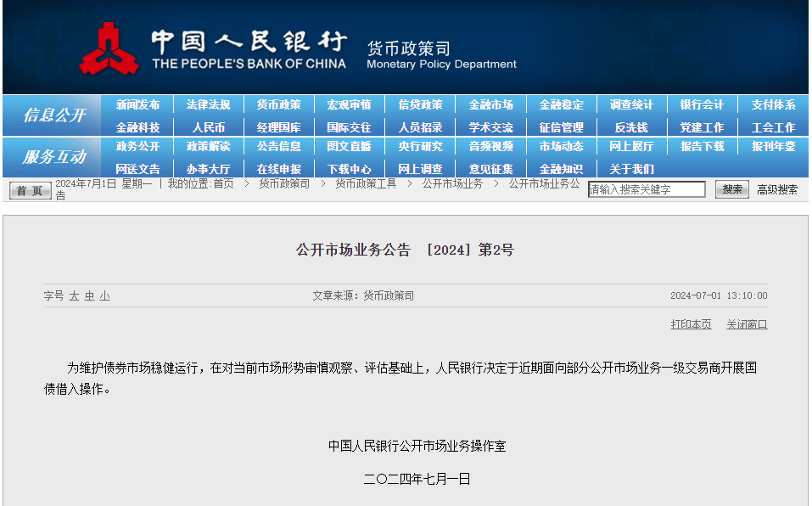Open 报刊年鉴 menu item
Viewport: 812px width, 506px height.
[x=773, y=147]
